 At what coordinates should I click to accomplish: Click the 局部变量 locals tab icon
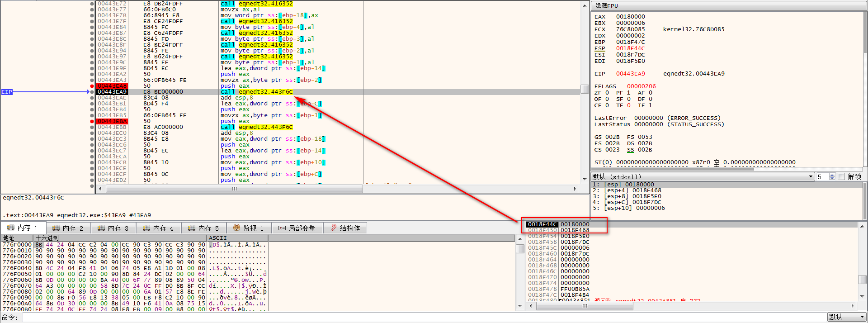click(x=282, y=228)
